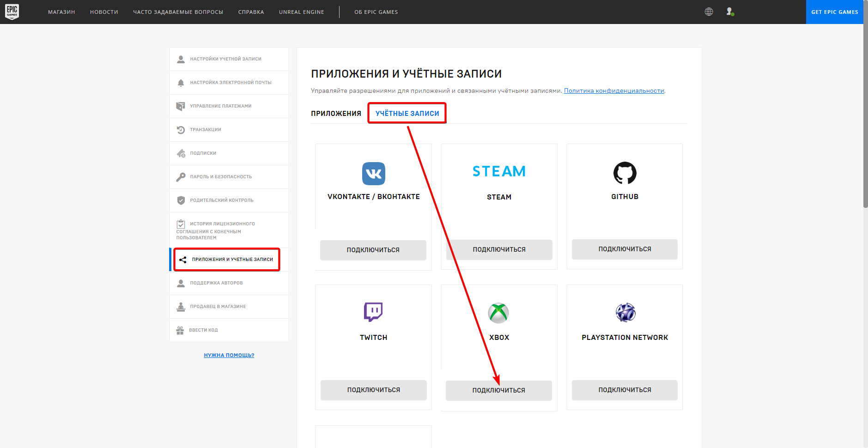Image resolution: width=868 pixels, height=448 pixels.
Task: Open МАГАЗИН in the top navigation
Action: point(61,12)
